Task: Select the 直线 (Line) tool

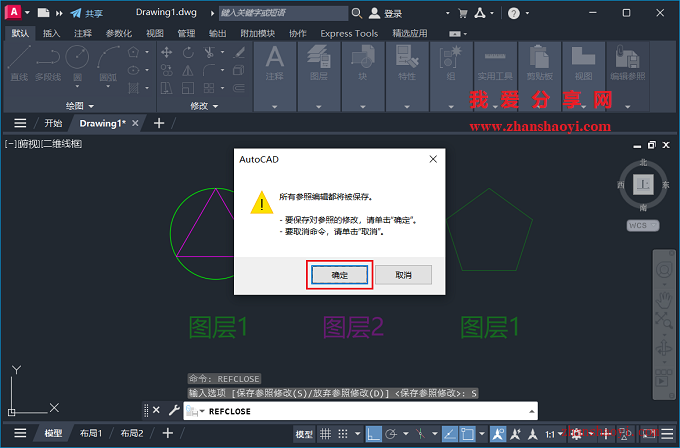Action: (19, 63)
